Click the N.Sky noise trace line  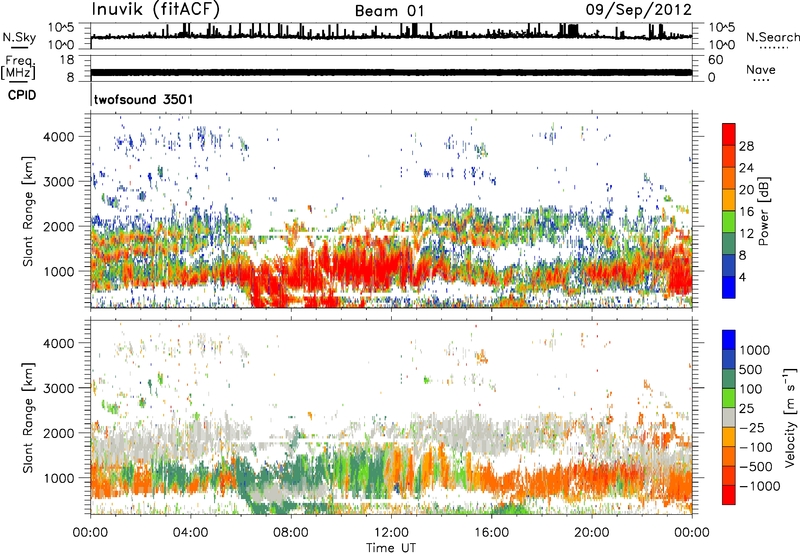(x=391, y=36)
